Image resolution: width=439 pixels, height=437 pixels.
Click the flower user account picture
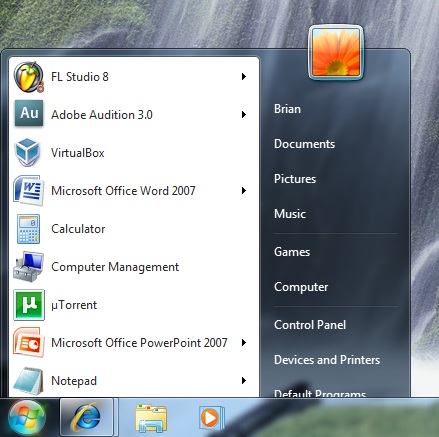point(336,52)
